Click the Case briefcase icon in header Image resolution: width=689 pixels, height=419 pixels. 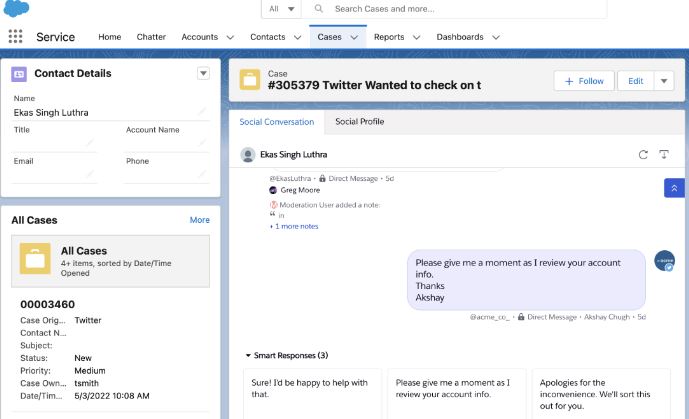click(250, 80)
